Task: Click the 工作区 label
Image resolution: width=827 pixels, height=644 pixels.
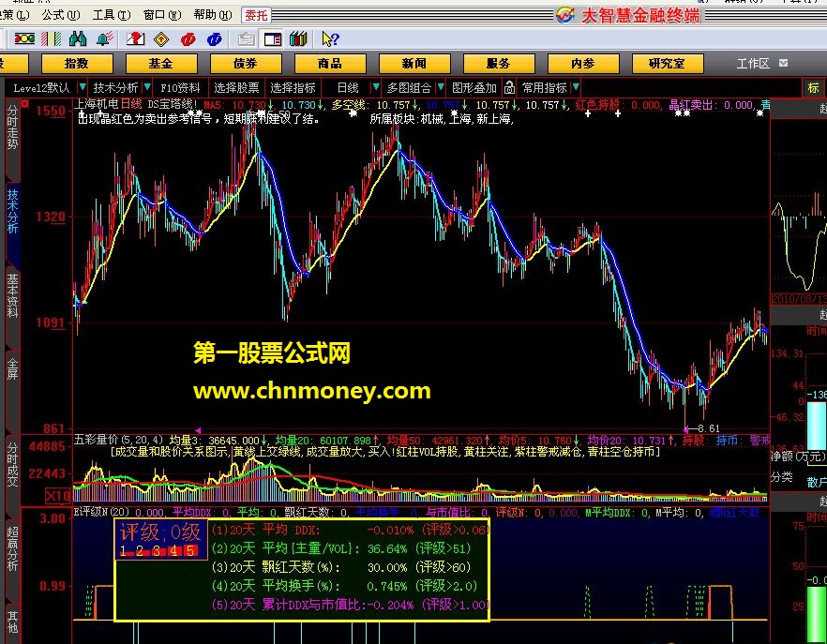Action: [x=753, y=64]
